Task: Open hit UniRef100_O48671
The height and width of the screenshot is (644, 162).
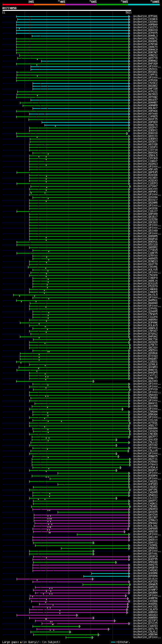Action: pyautogui.click(x=145, y=39)
